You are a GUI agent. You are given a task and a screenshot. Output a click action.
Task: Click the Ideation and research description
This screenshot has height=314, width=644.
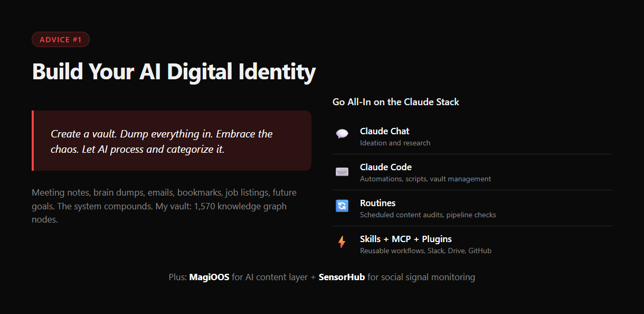point(395,143)
